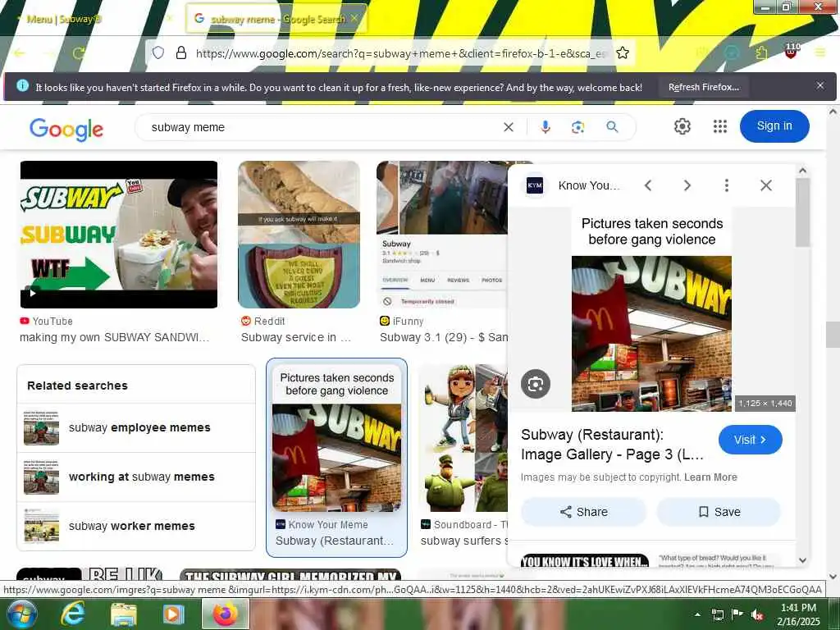Click the URL address bar
Screen dimensions: 840x630
click(x=402, y=53)
